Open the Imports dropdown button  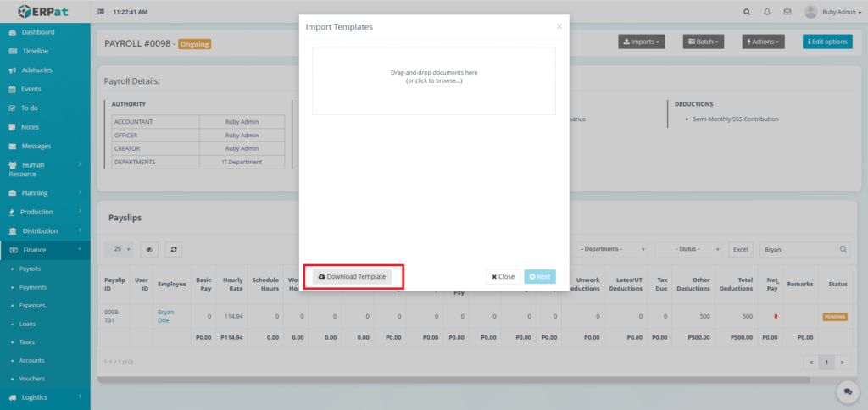click(x=641, y=42)
